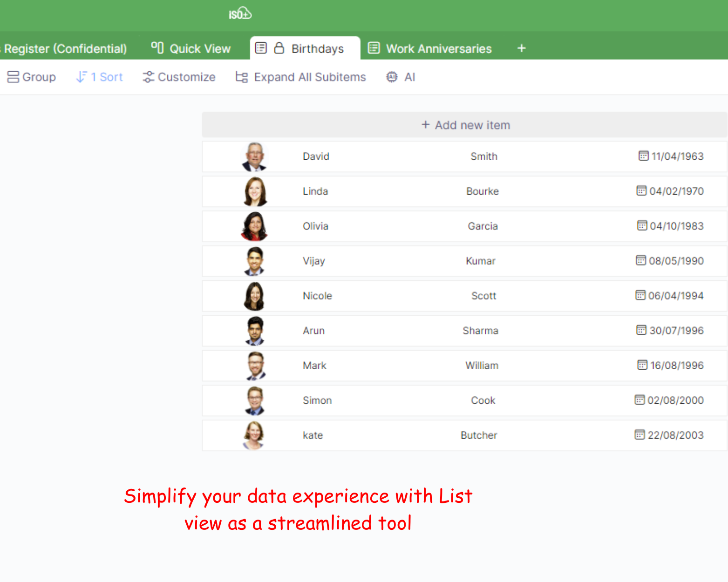The image size is (728, 582).
Task: Click calendar icon beside 11/04/1963
Action: pyautogui.click(x=643, y=156)
